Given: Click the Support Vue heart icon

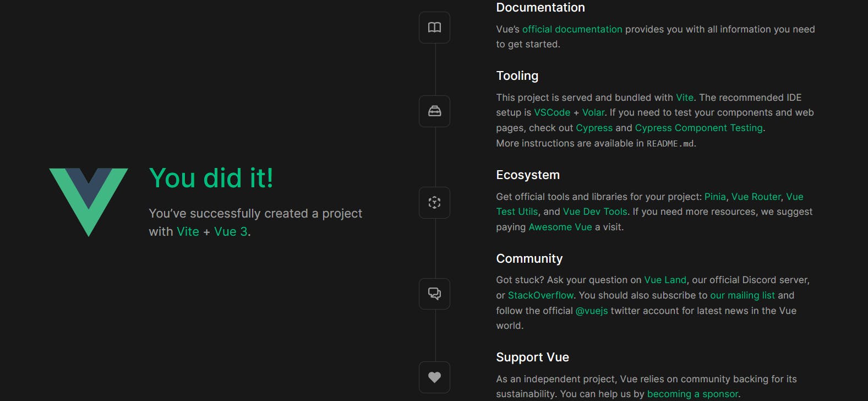Looking at the screenshot, I should (x=434, y=377).
